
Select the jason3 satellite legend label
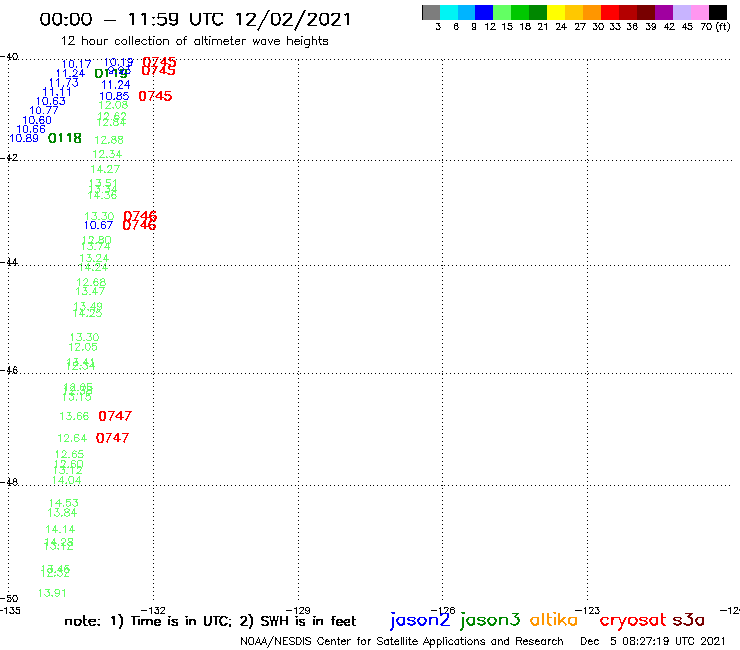pos(490,620)
